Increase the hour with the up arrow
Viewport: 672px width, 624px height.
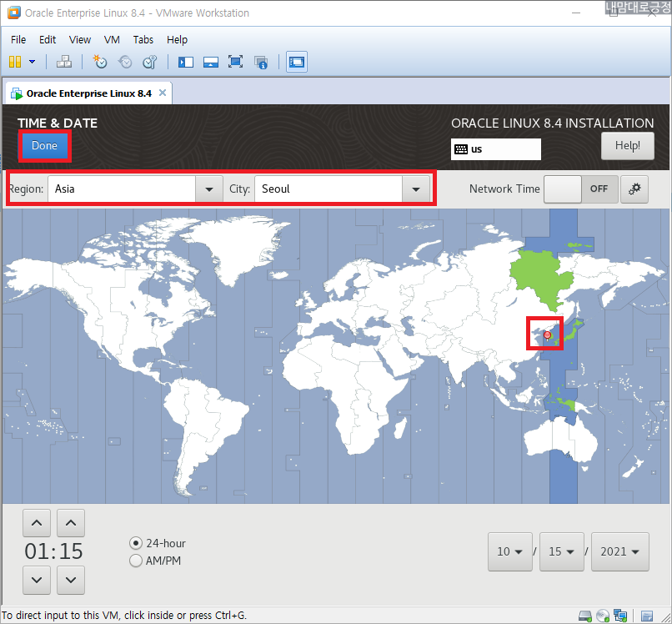click(37, 523)
